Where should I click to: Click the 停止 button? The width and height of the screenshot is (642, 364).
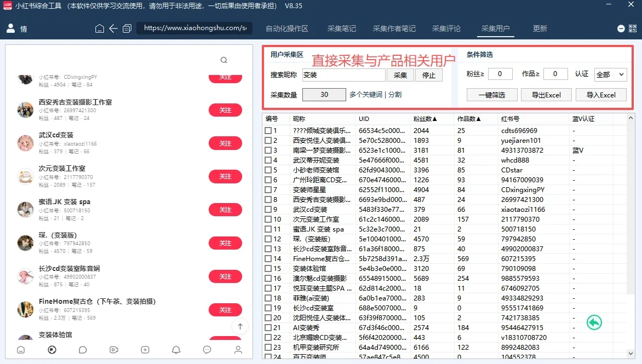pyautogui.click(x=429, y=75)
